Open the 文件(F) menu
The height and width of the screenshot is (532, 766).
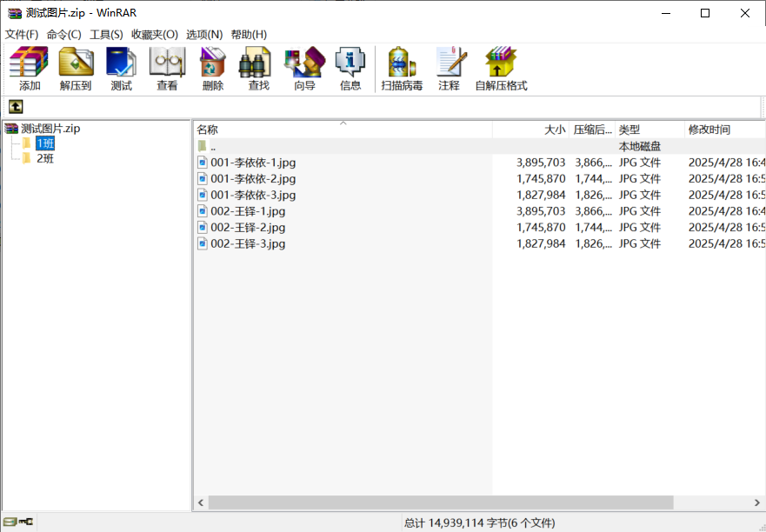[22, 34]
